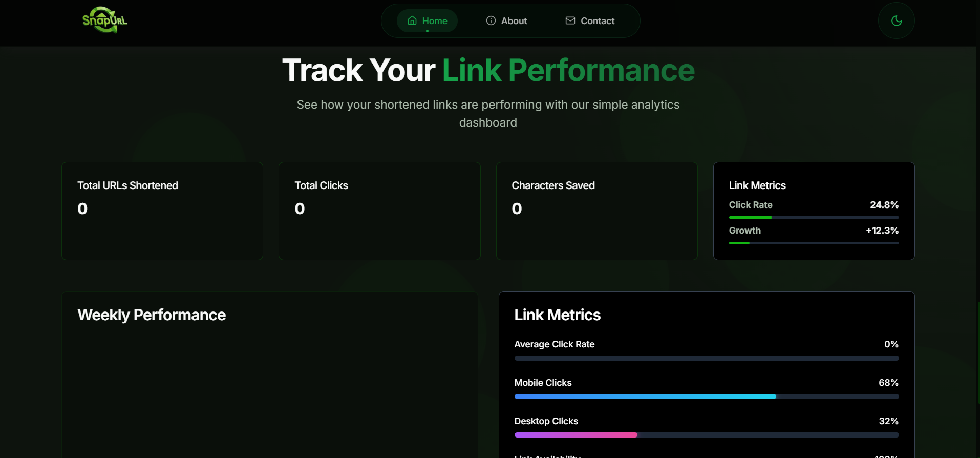Screen dimensions: 980x458
Task: Go to the Contact nav label
Action: [x=598, y=21]
